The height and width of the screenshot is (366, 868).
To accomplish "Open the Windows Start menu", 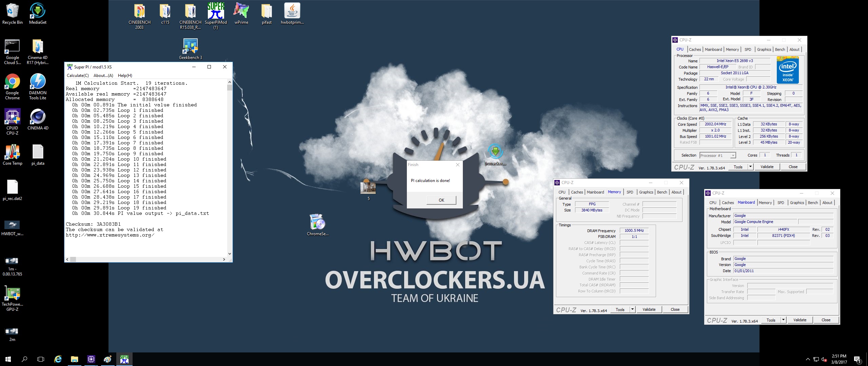I will (x=8, y=359).
